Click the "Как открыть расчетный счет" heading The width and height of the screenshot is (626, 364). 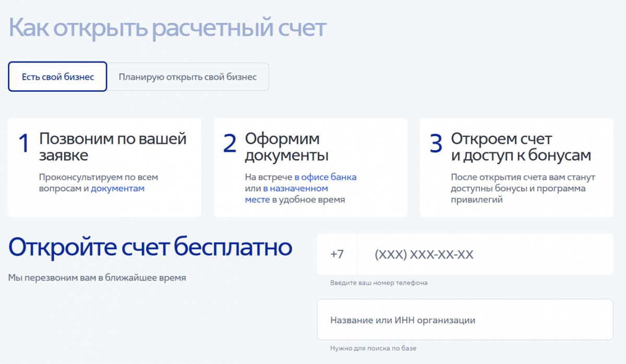coord(167,27)
